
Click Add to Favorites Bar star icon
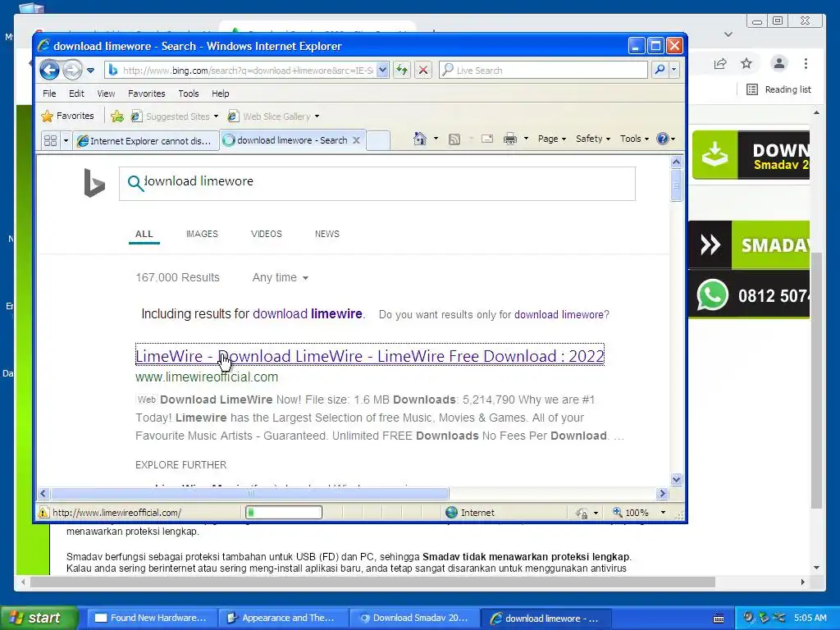(x=116, y=116)
